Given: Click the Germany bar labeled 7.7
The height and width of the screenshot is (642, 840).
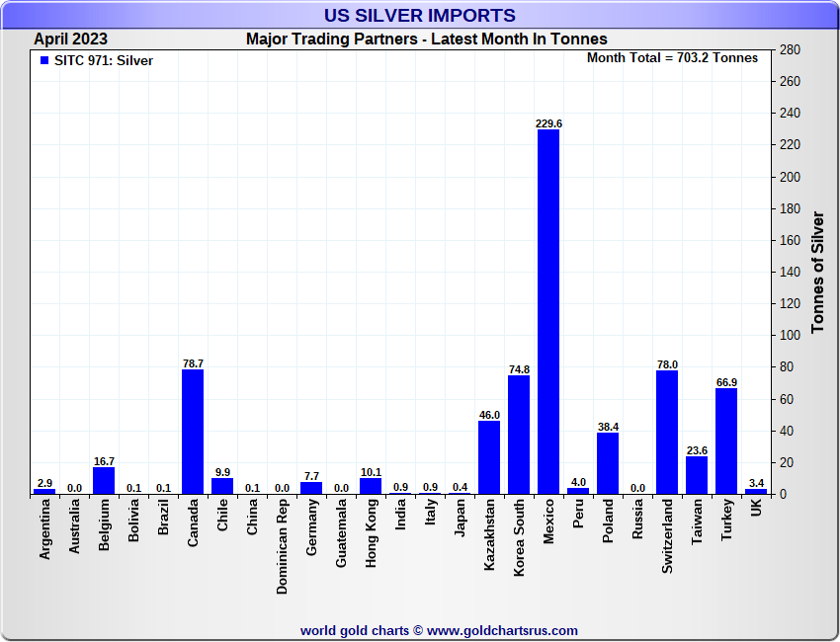Looking at the screenshot, I should [x=311, y=488].
